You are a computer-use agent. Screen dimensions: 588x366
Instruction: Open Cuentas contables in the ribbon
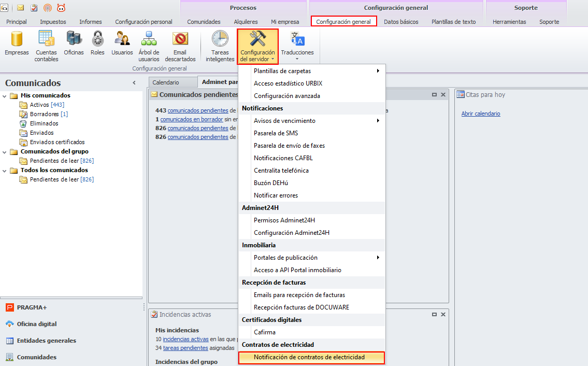tap(46, 46)
